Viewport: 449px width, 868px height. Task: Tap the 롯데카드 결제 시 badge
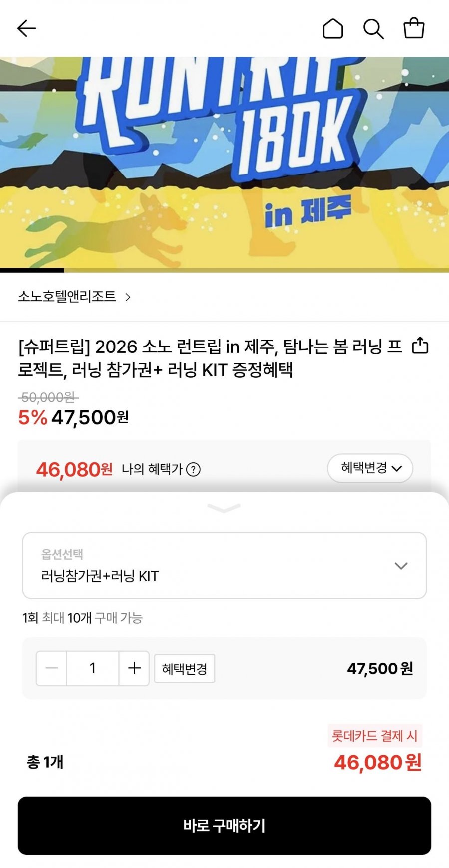[375, 736]
